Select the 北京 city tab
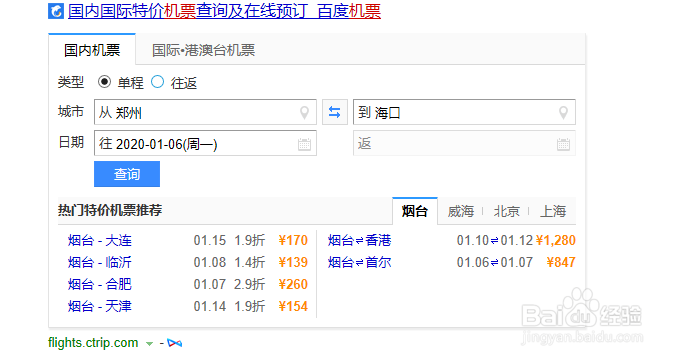680x360 pixels. (x=507, y=211)
